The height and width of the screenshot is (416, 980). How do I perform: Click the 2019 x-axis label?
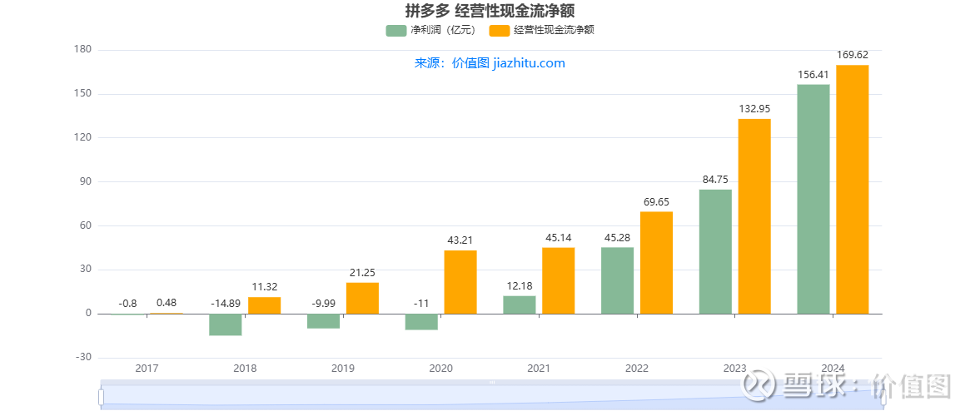(x=342, y=369)
